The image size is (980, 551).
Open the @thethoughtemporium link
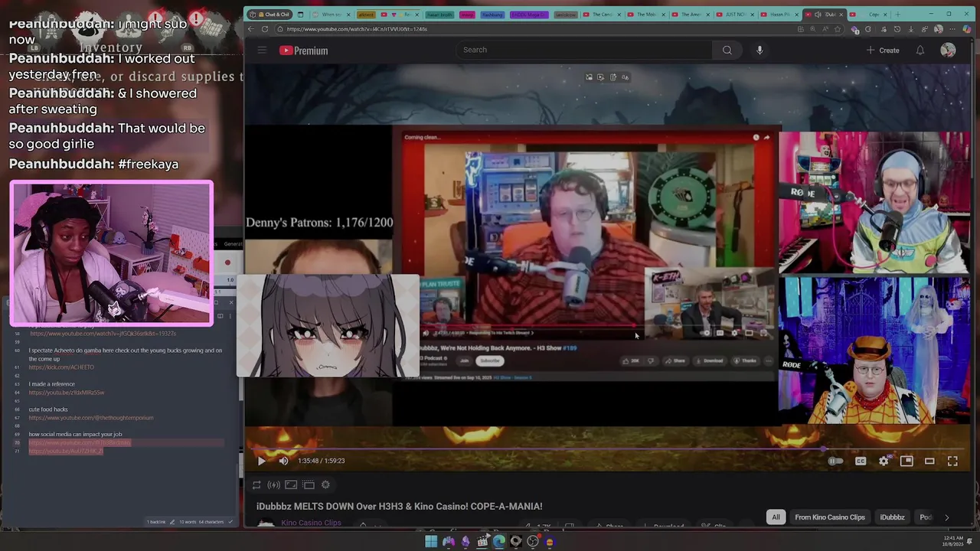91,418
